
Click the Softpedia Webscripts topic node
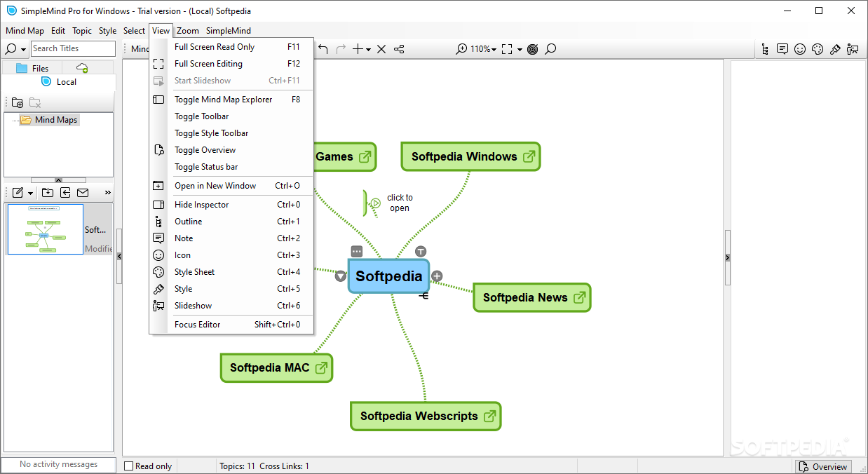pos(426,417)
